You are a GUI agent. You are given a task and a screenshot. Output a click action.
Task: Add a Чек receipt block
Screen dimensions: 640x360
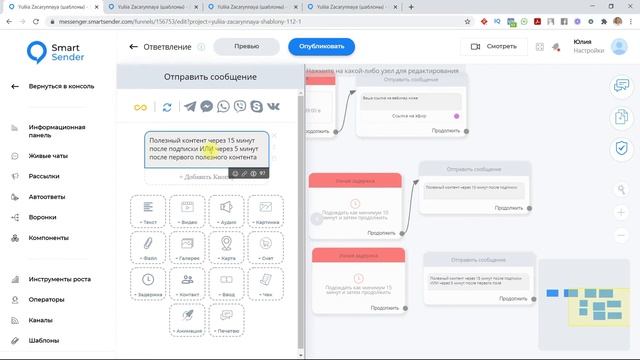click(x=266, y=284)
